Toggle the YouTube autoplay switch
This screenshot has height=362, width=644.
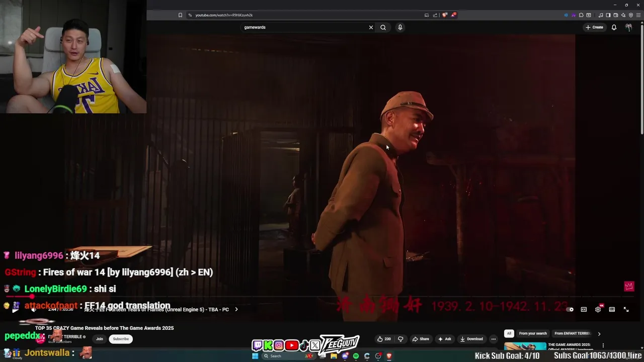click(570, 309)
